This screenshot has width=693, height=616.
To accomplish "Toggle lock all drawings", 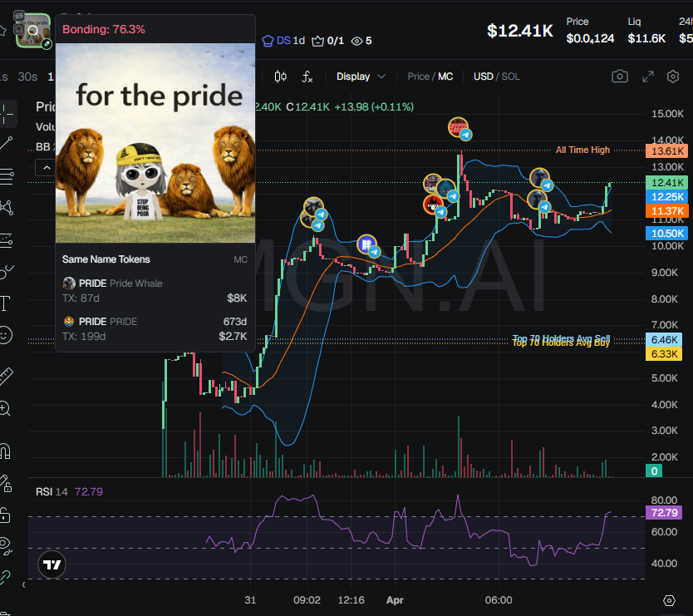I will [5, 515].
